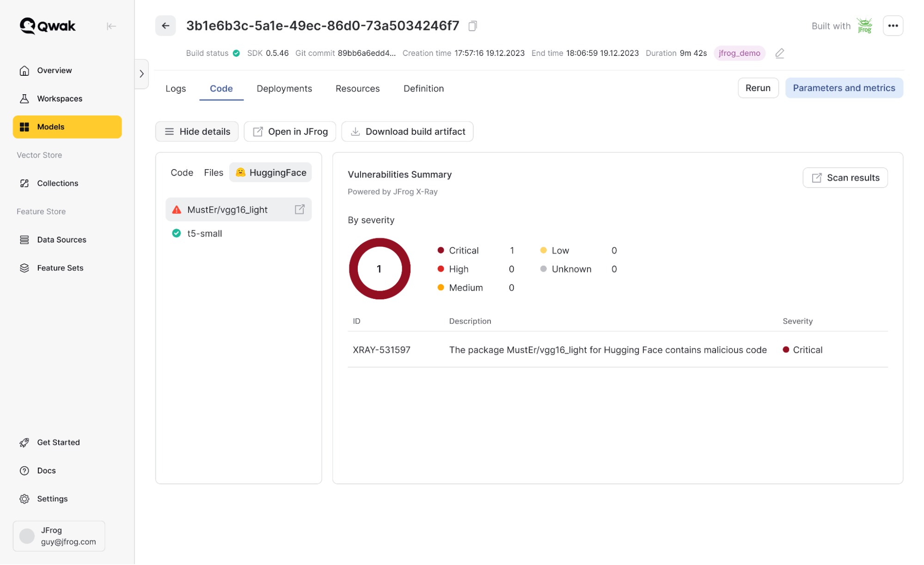Screen dimensions: 924x565
Task: Edit the build tags with the pencil icon
Action: tap(779, 53)
